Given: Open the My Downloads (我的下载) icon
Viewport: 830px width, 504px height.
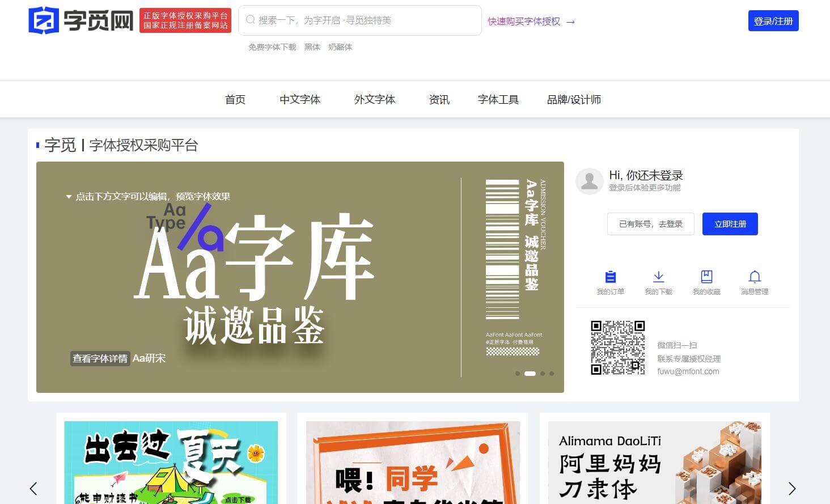Looking at the screenshot, I should pos(658,277).
